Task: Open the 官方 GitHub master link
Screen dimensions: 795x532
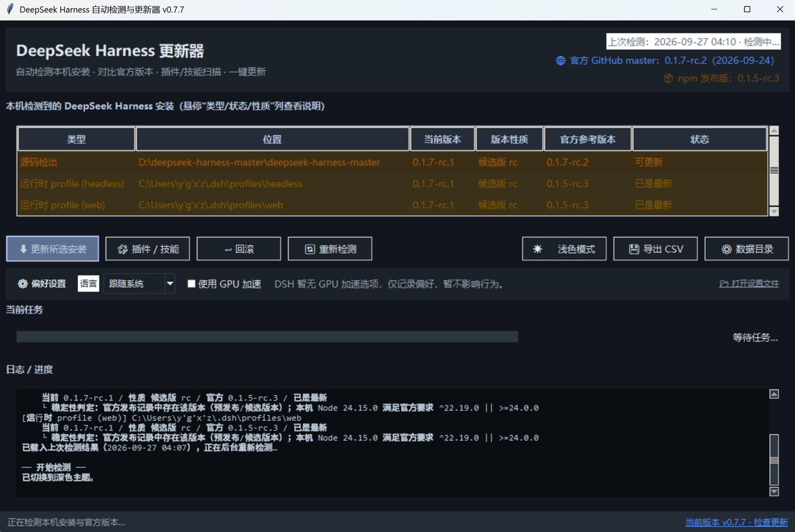Action: click(664, 61)
